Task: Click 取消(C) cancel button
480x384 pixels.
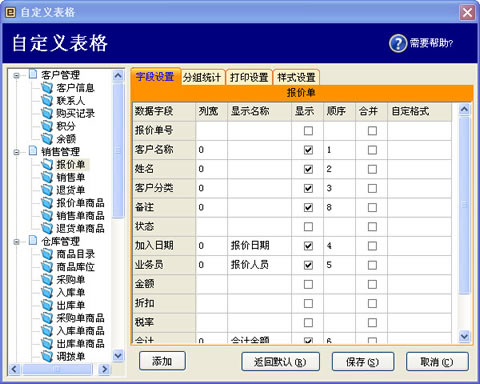Action: (437, 362)
